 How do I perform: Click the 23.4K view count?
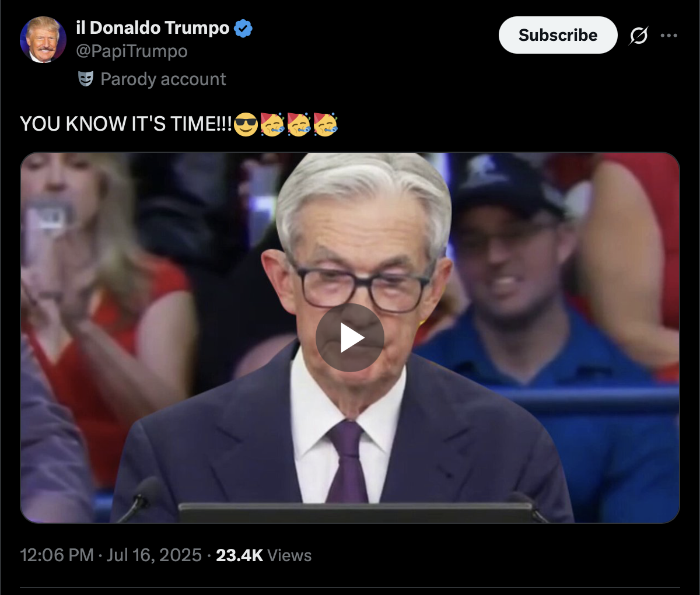(x=240, y=555)
